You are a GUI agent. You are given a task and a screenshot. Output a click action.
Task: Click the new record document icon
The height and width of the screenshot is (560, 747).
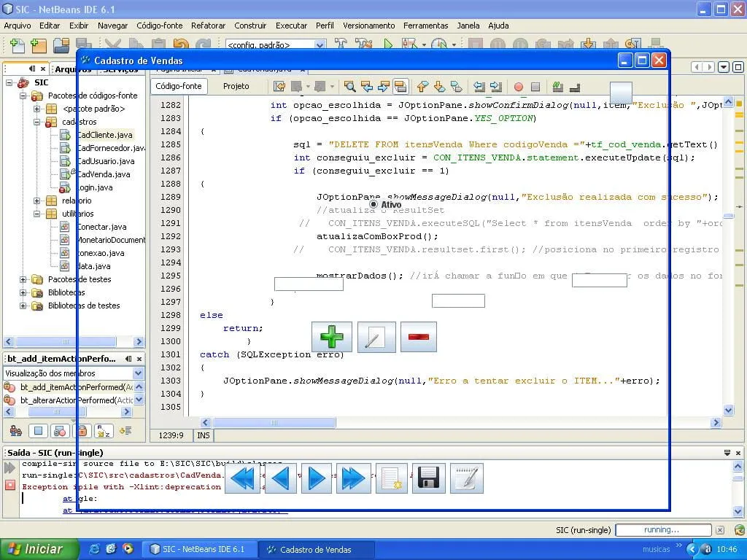point(392,478)
